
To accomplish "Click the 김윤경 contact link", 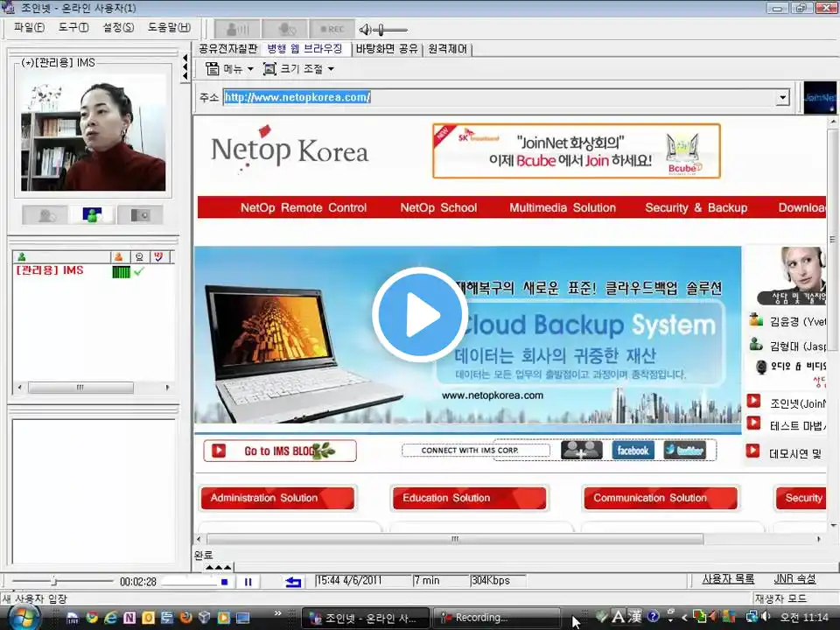I will pos(797,321).
